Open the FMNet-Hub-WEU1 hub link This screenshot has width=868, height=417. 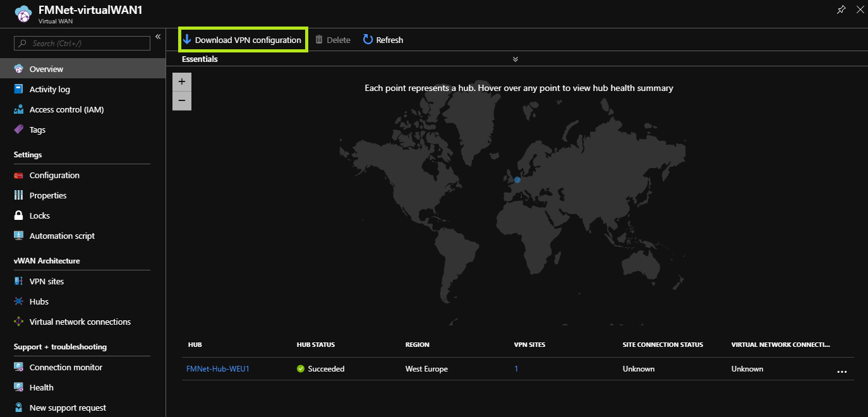pos(218,369)
